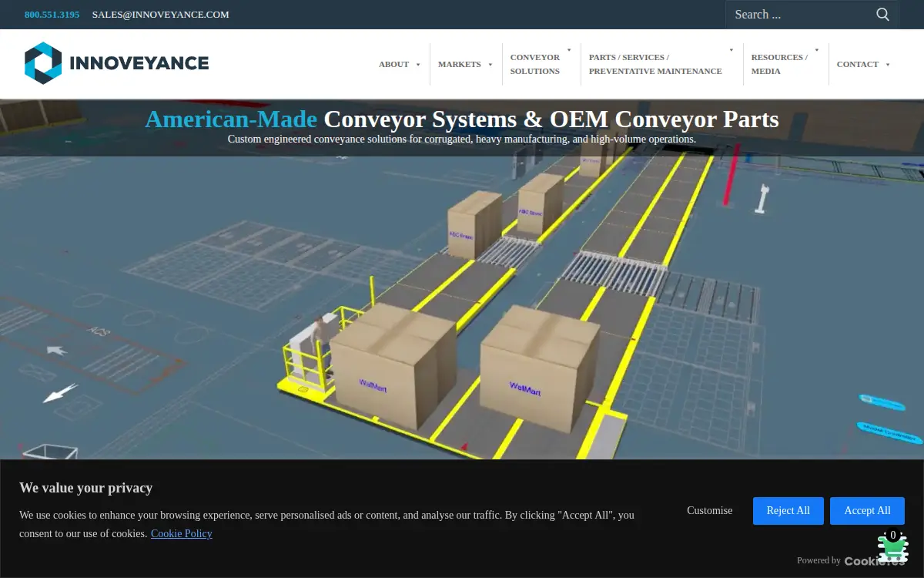Click the American-Made Conveyor Systems heading
This screenshot has width=924, height=578.
462,119
